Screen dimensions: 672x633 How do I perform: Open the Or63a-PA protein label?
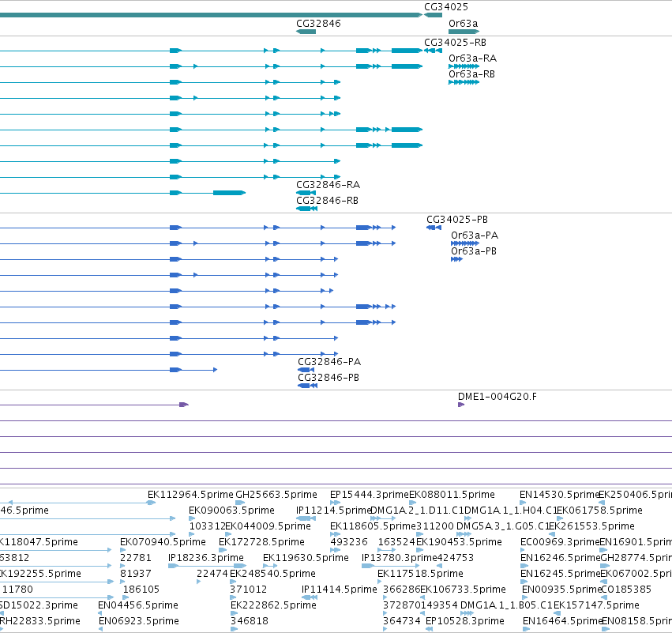[475, 235]
